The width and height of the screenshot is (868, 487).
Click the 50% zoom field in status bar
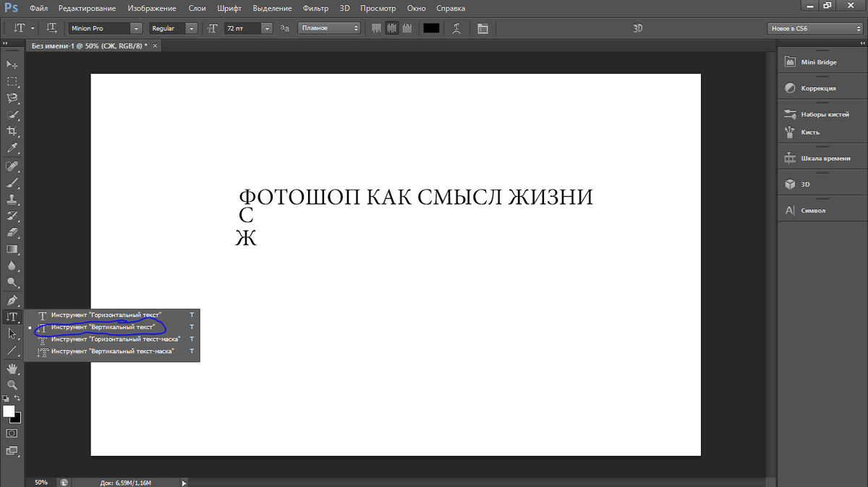click(x=41, y=482)
